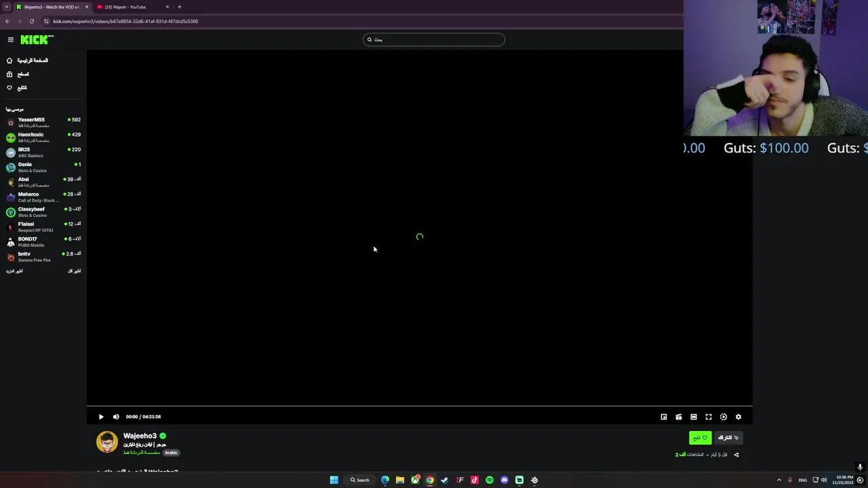Open the Kick hamburger menu

coord(10,40)
